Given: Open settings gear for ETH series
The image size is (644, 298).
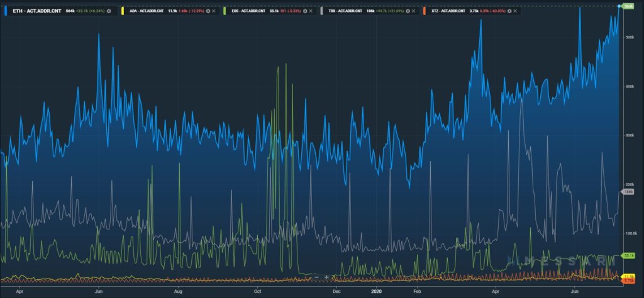Looking at the screenshot, I should coord(109,11).
